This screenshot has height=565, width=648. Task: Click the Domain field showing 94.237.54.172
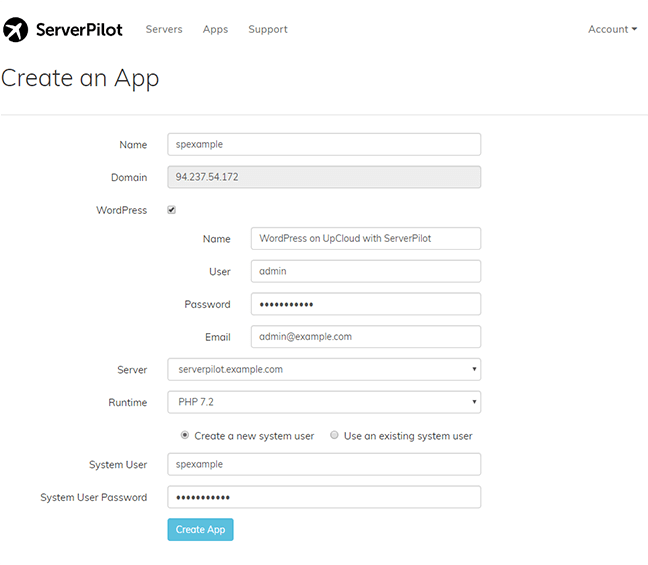pyautogui.click(x=324, y=177)
